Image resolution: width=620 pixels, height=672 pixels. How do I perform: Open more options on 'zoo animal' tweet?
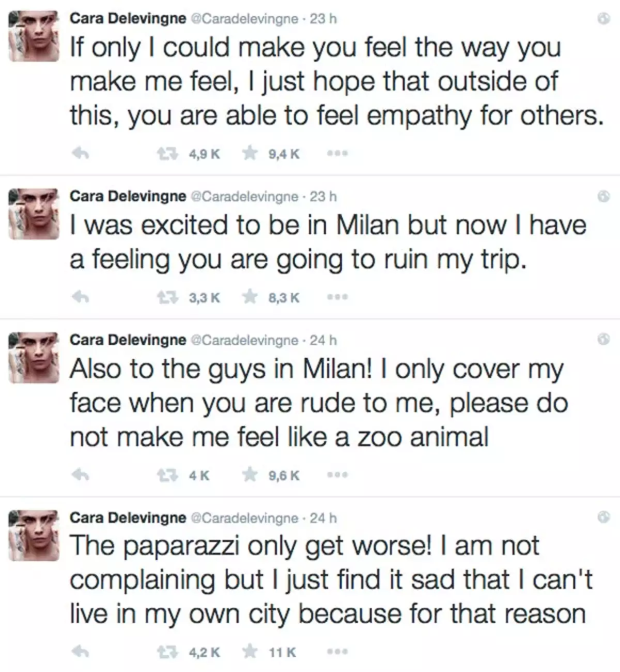(338, 475)
